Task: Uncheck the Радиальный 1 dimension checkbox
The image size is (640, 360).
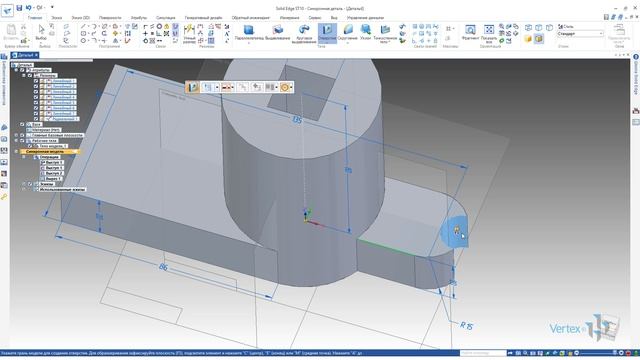Action: point(36,119)
